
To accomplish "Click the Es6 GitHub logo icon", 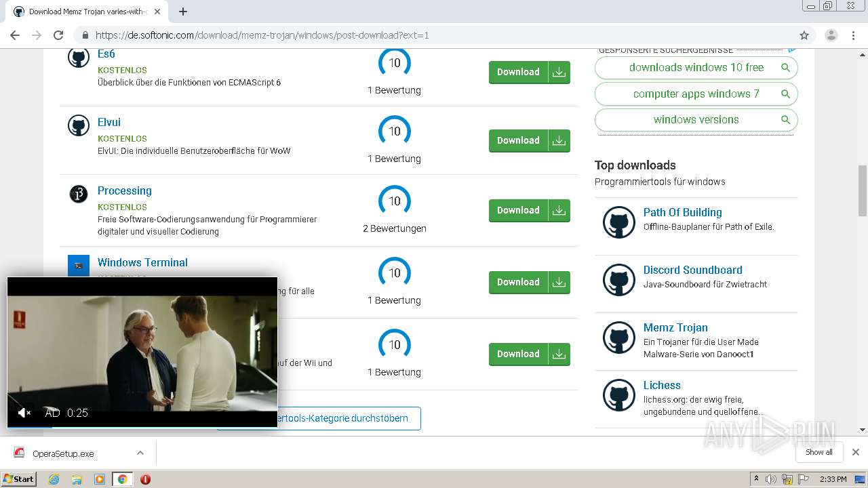I will [x=79, y=57].
